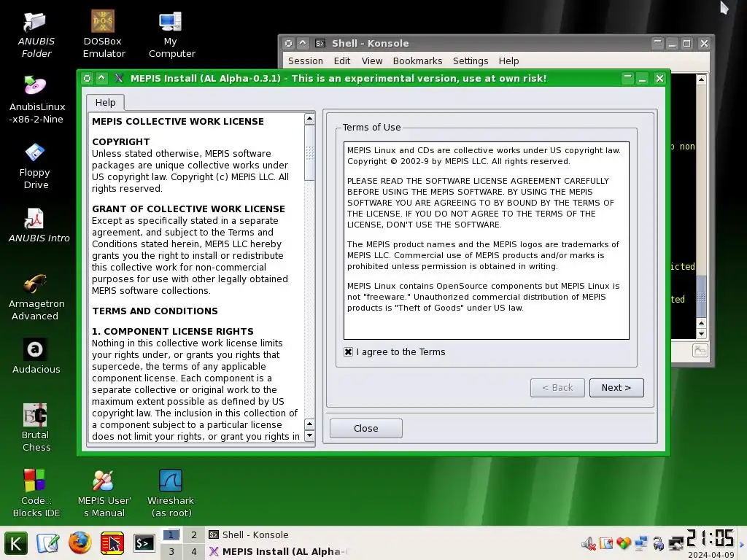Open the View menu in Konsole
This screenshot has height=560, width=747.
pos(372,61)
